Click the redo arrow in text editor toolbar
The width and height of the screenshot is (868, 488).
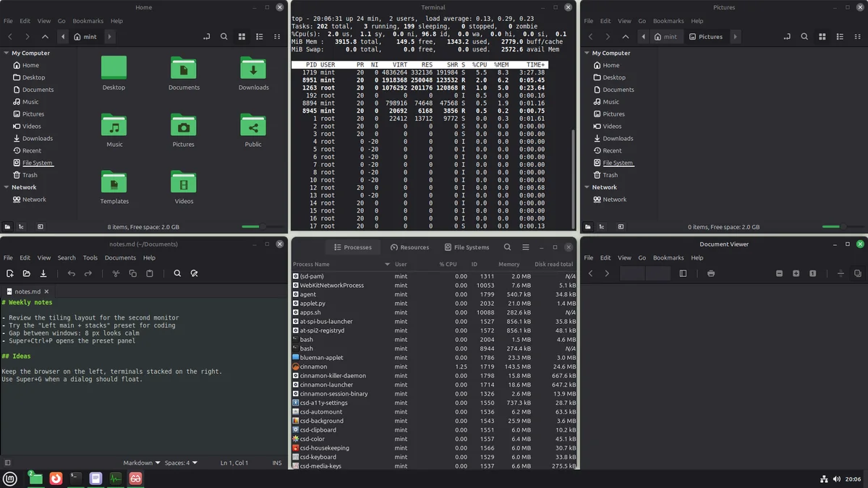click(x=88, y=274)
